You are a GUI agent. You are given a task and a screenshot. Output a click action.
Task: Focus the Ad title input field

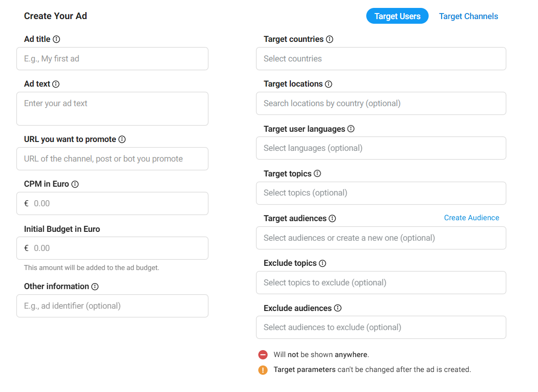[112, 59]
